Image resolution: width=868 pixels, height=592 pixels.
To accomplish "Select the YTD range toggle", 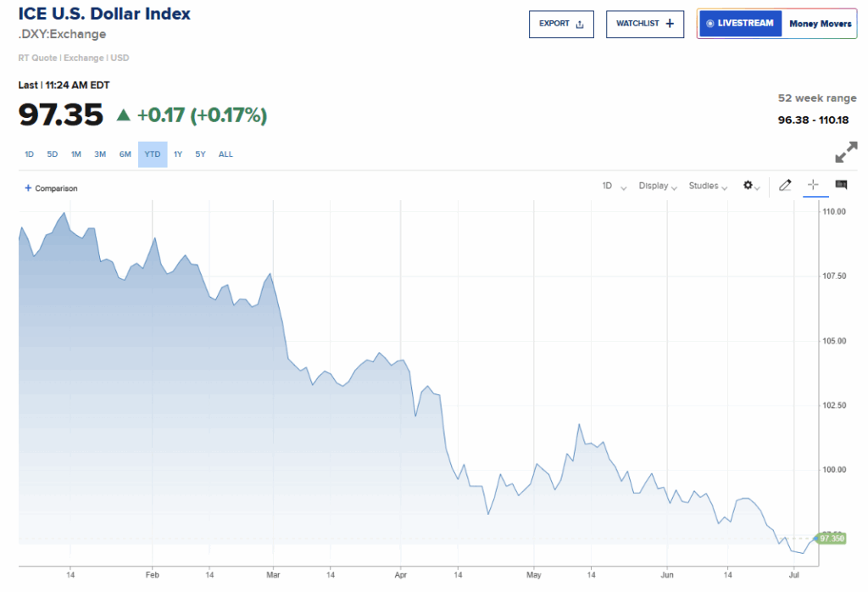I will pos(153,154).
